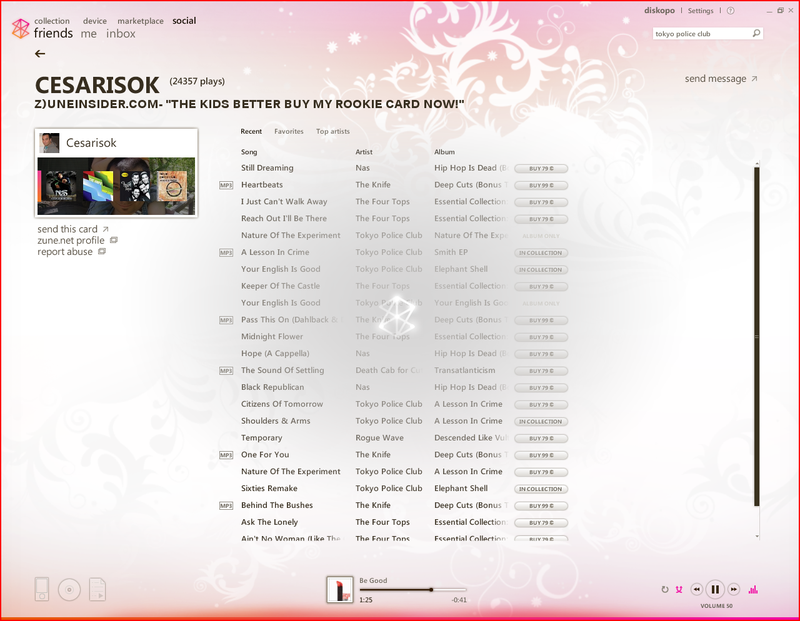Viewport: 800px width, 621px height.
Task: Buy Heartbeats for 99 points
Action: click(541, 185)
